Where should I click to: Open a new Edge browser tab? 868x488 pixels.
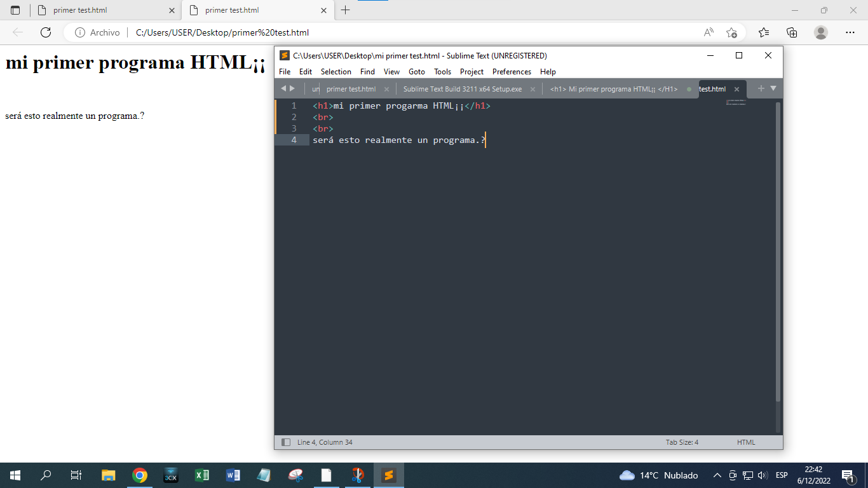tap(345, 10)
